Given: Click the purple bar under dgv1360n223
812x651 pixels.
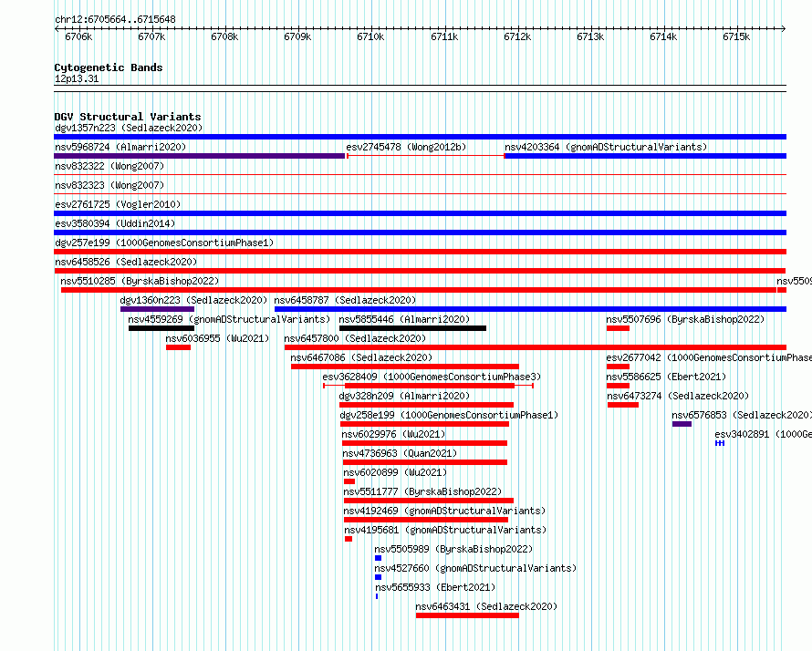Looking at the screenshot, I should (x=158, y=309).
